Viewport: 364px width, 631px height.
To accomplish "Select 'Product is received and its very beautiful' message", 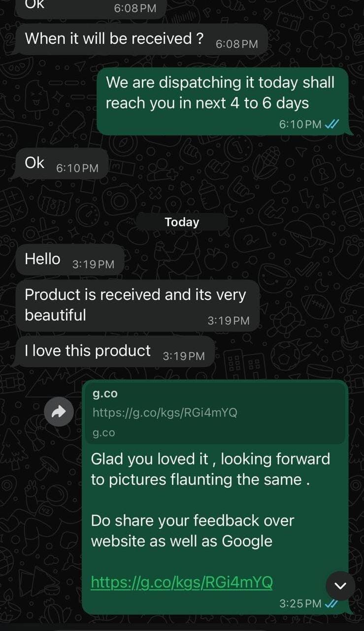I will click(137, 306).
